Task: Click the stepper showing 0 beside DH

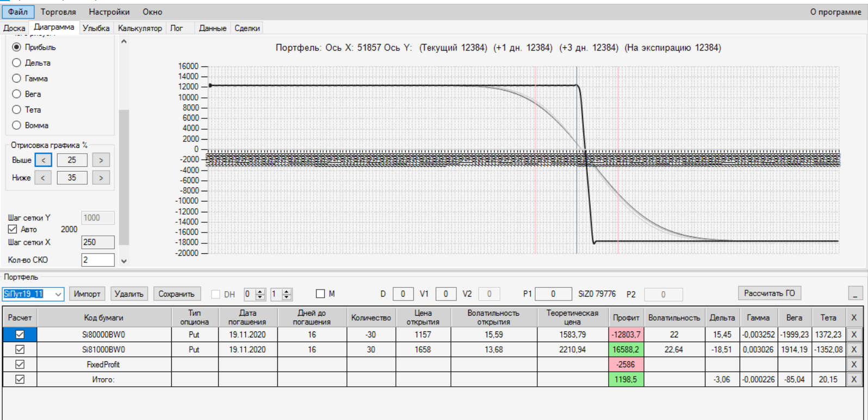Action: pos(255,294)
